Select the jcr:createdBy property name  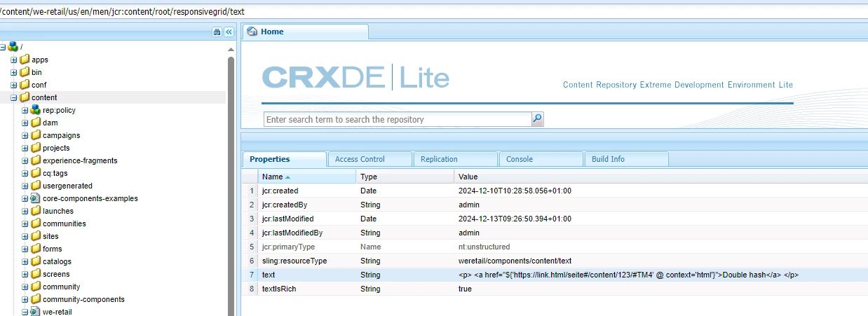pyautogui.click(x=284, y=205)
